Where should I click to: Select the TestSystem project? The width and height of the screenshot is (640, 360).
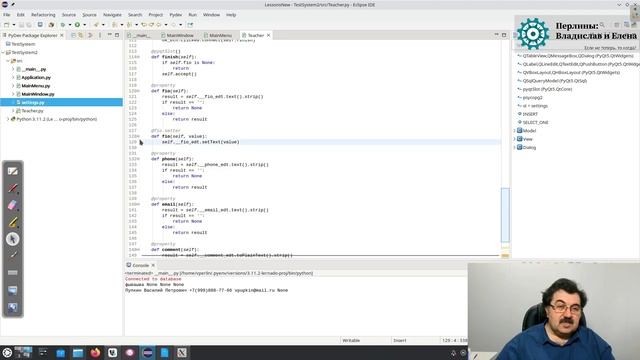click(x=23, y=44)
